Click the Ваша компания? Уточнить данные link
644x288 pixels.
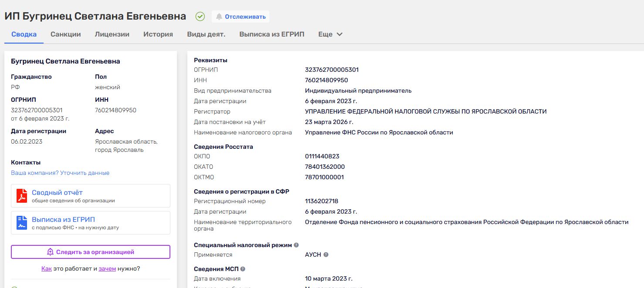click(x=60, y=173)
